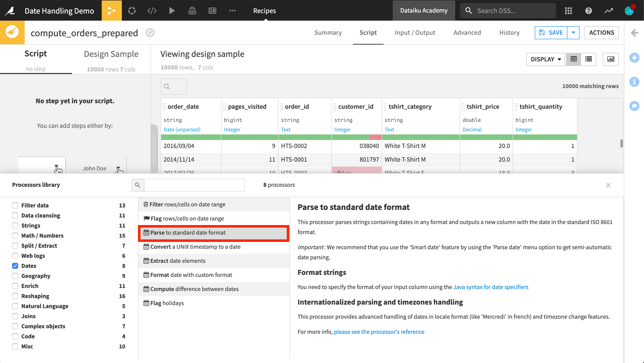Screen dimensions: 644x363
Task: Open the Design Sample tab
Action: [x=111, y=54]
